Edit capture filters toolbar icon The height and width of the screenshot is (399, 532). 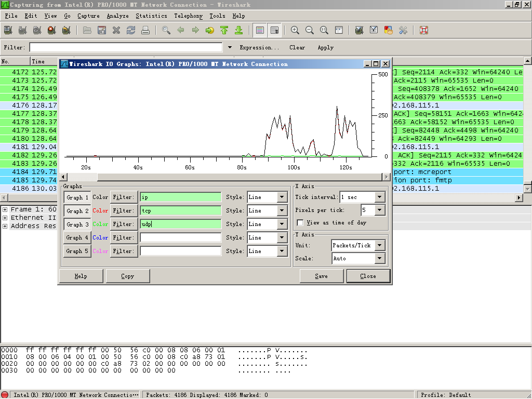tap(360, 30)
